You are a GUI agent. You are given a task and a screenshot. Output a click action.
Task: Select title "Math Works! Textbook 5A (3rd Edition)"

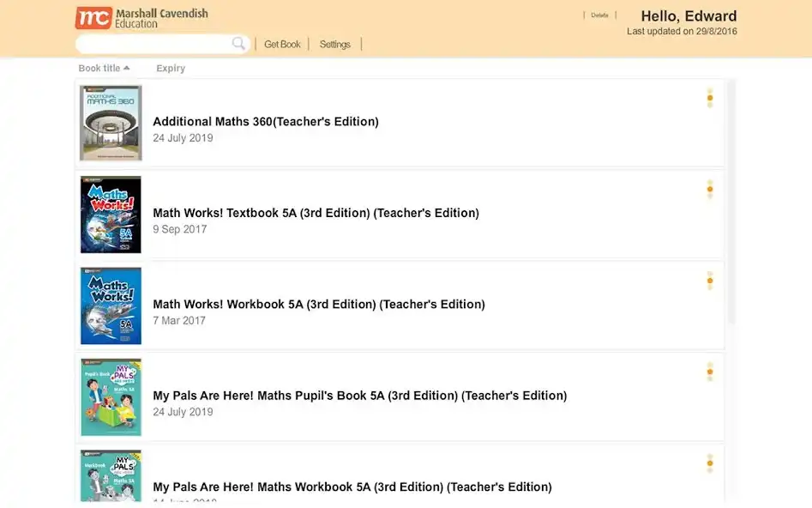(x=262, y=213)
